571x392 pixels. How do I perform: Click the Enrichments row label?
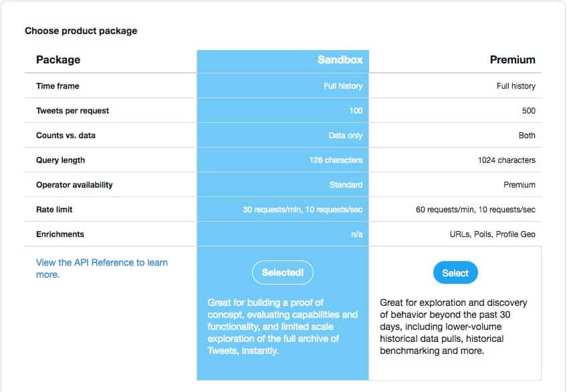pyautogui.click(x=62, y=234)
